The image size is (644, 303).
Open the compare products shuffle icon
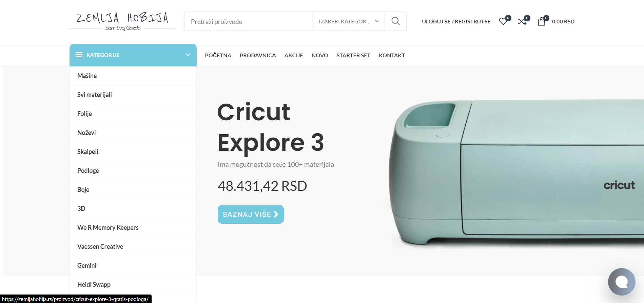tap(522, 22)
